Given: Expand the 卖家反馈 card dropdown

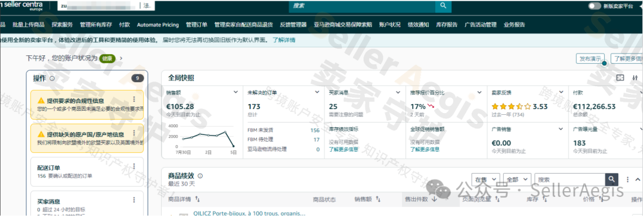Looking at the screenshot, I should (561, 92).
